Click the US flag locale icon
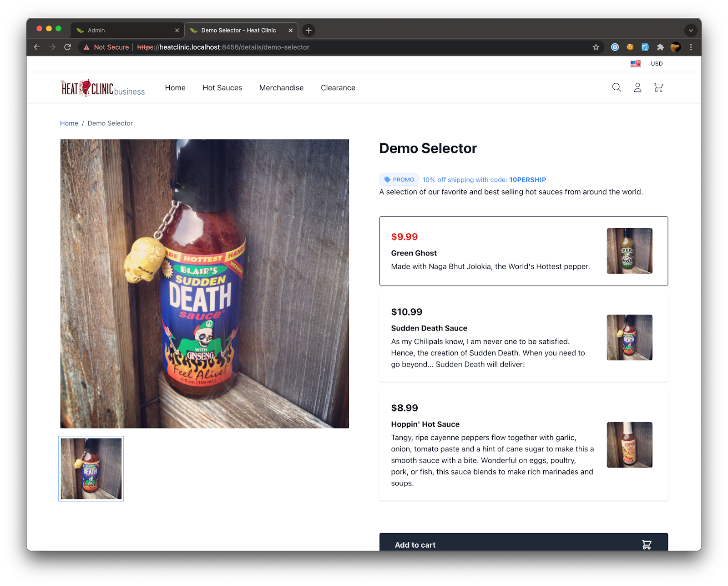The image size is (728, 586). [635, 64]
